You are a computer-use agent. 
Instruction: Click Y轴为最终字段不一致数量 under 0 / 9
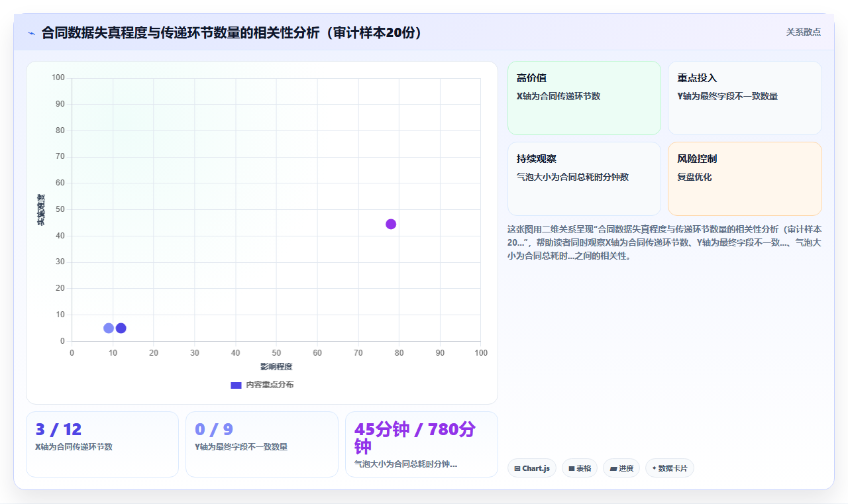tap(241, 447)
